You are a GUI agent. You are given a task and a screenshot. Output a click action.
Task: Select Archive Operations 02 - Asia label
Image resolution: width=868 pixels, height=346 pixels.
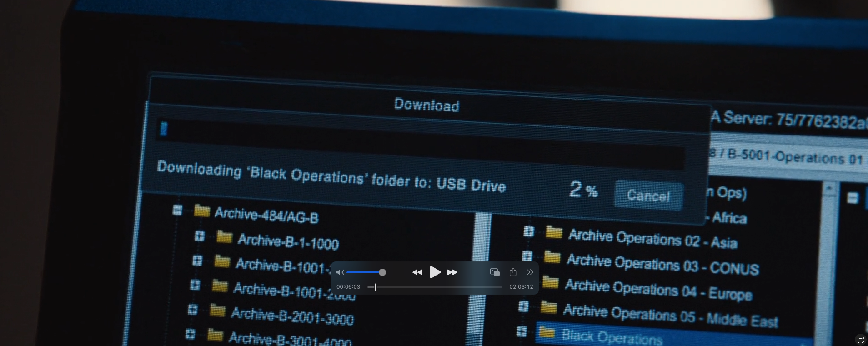coord(653,239)
